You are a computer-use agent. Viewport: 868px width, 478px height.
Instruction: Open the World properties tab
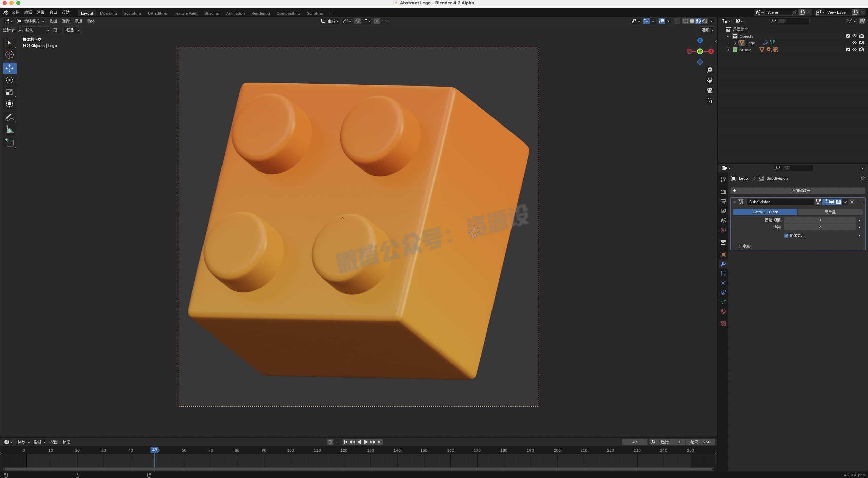pyautogui.click(x=723, y=230)
